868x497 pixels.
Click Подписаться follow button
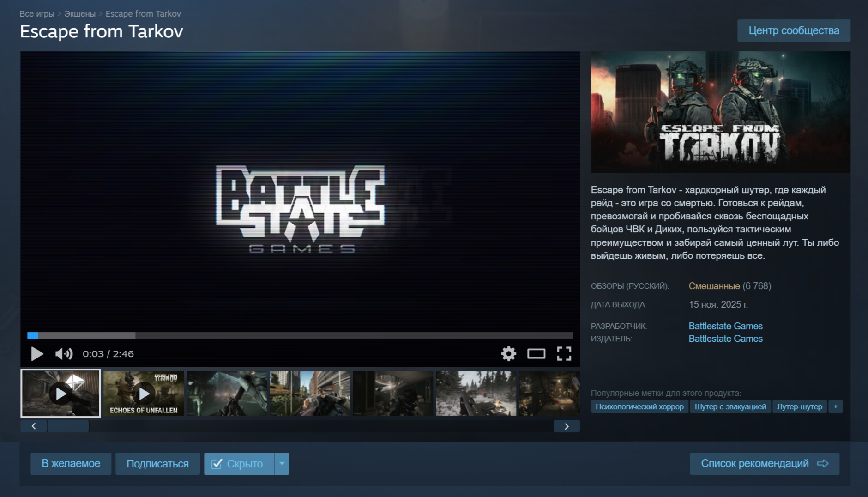(157, 464)
